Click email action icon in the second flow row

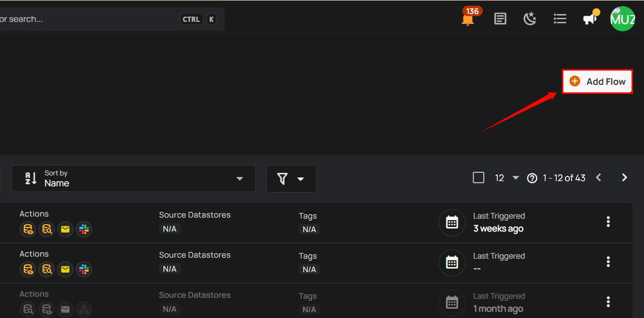[65, 269]
